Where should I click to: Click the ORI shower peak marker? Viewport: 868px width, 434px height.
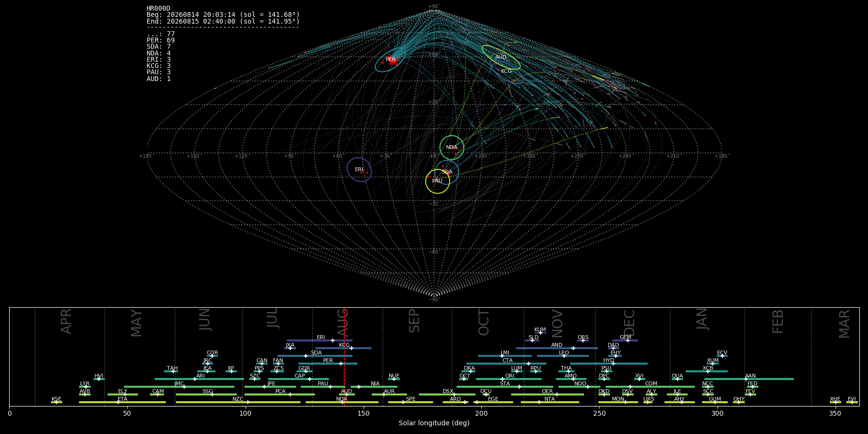[502, 379]
